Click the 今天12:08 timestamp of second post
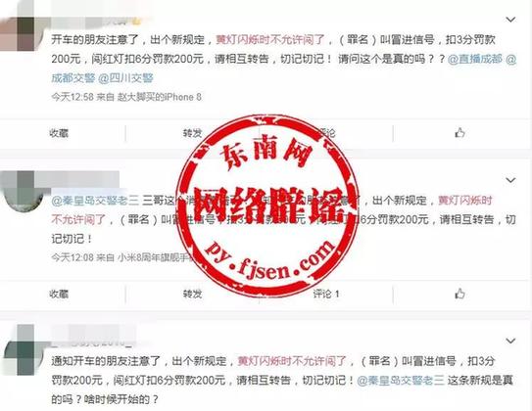 pos(73,257)
